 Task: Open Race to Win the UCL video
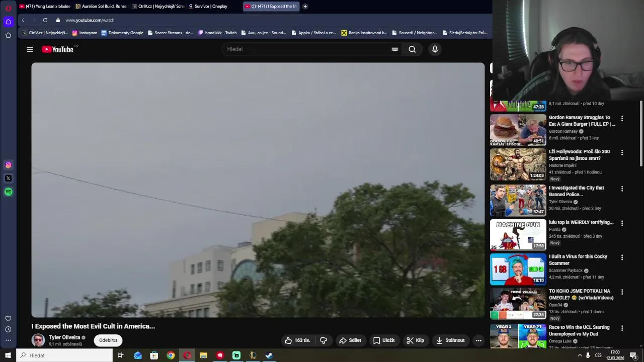pos(518,336)
